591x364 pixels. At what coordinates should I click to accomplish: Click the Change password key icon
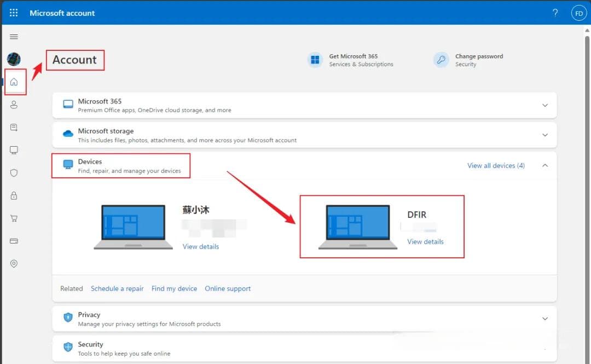coord(441,60)
